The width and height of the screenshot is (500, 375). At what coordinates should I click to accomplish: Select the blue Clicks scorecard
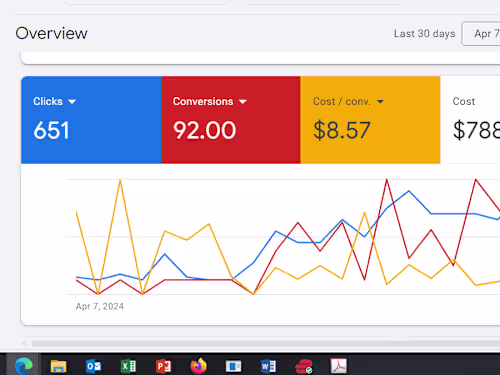91,120
